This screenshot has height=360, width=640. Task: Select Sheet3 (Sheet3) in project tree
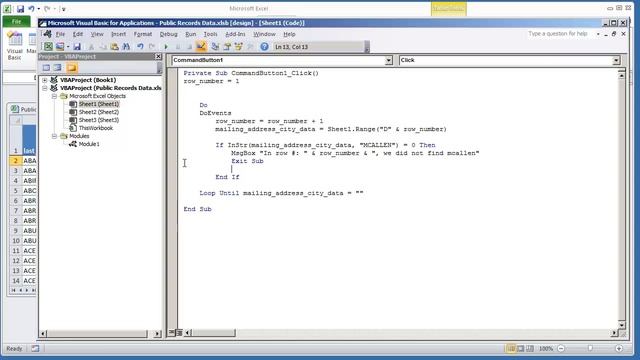tap(99, 120)
